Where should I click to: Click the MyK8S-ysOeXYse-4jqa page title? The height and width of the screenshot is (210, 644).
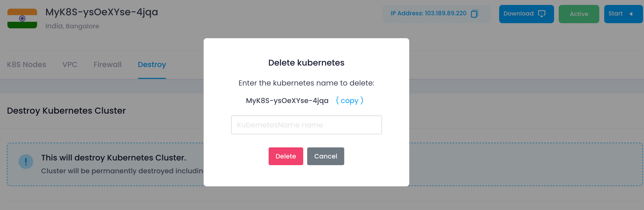click(102, 12)
